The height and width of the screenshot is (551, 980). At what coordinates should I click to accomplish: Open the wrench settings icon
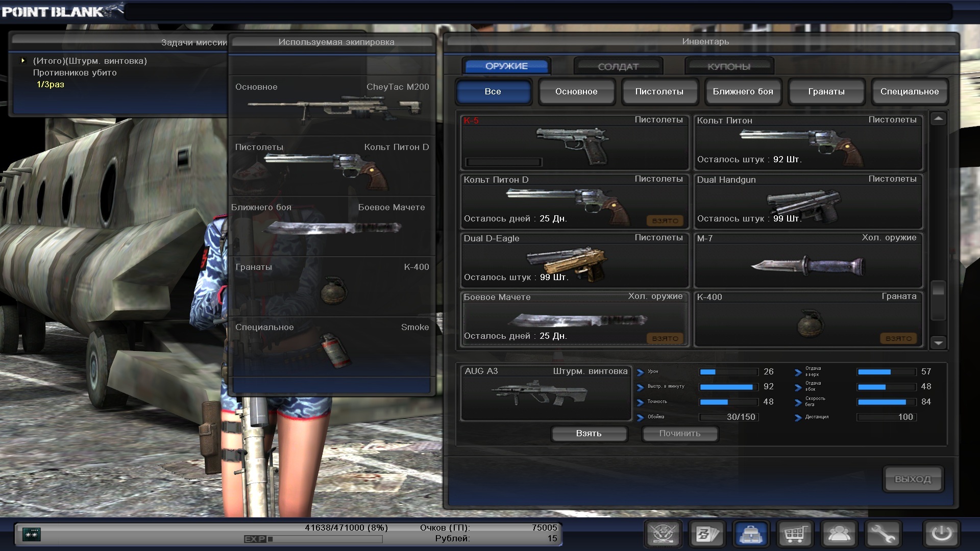pyautogui.click(x=883, y=534)
